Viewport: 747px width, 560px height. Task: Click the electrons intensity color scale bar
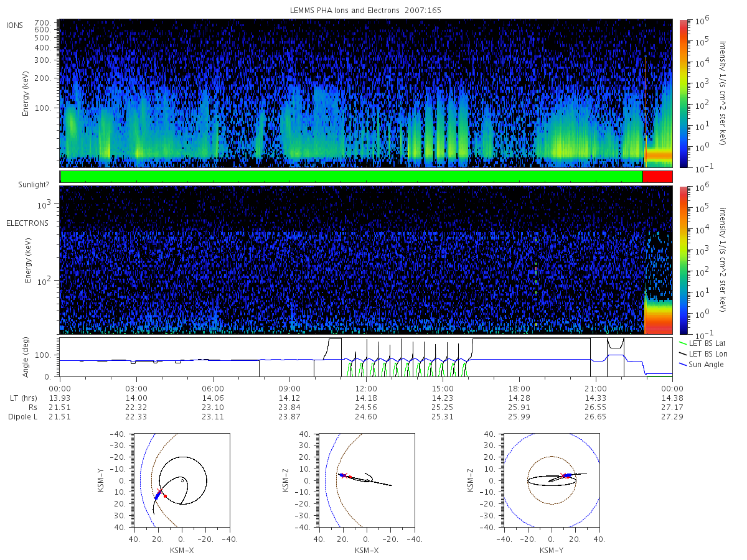(684, 260)
